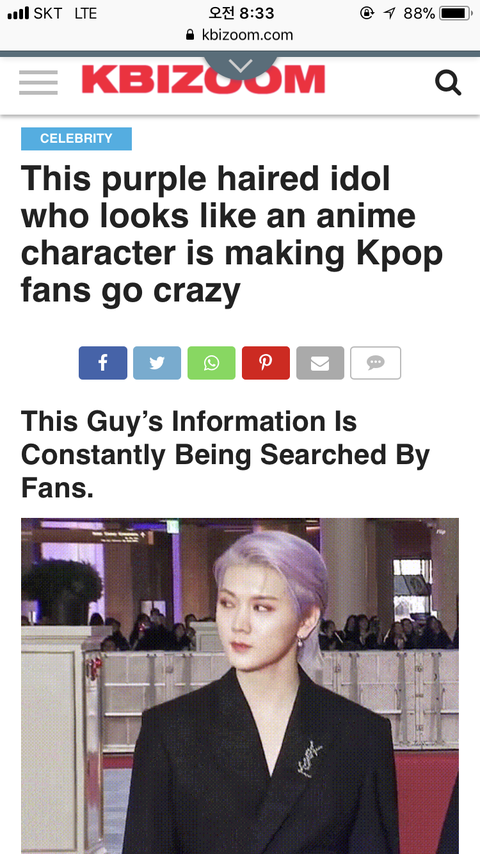Screen dimensions: 480x854
Task: Share article via WhatsApp
Action: click(211, 363)
